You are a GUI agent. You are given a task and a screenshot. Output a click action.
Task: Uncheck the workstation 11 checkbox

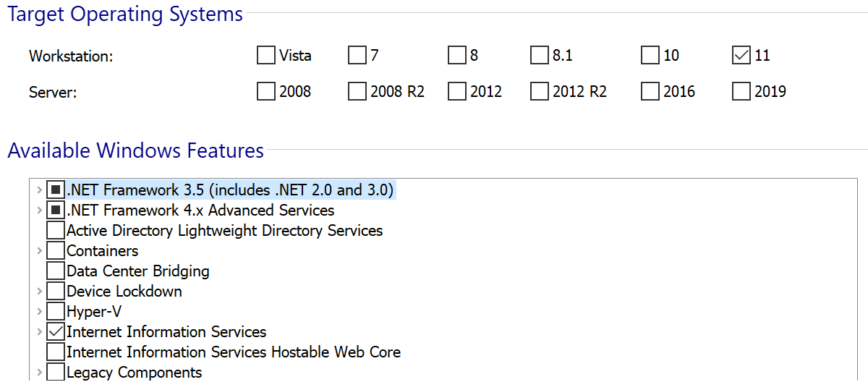pyautogui.click(x=741, y=55)
